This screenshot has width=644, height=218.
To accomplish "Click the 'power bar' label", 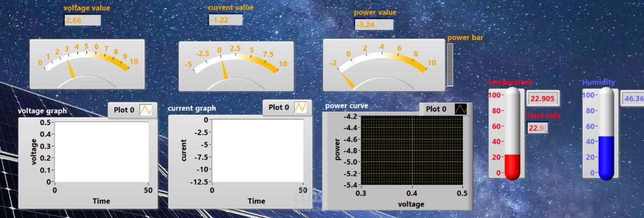I will (x=465, y=37).
